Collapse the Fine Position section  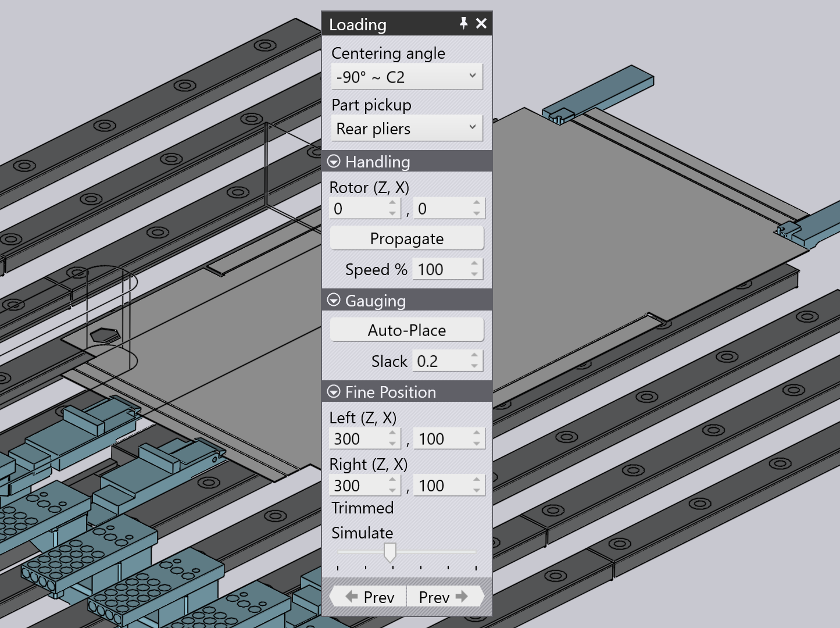point(334,391)
